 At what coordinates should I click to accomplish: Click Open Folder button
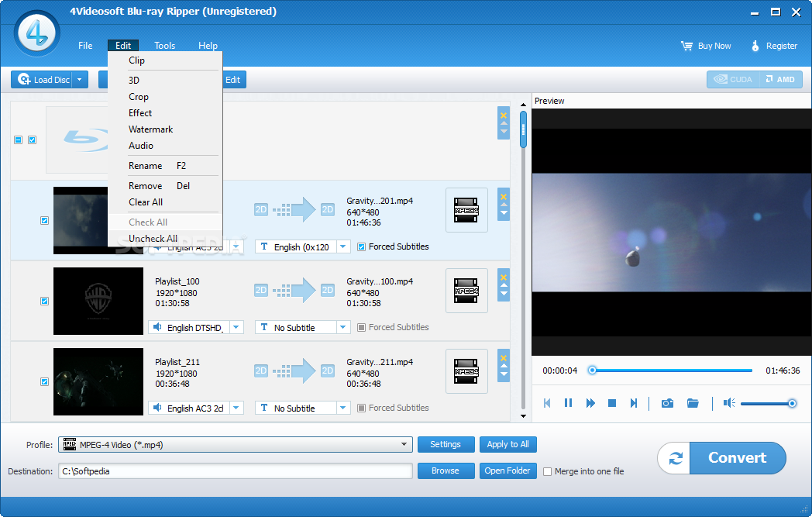507,471
